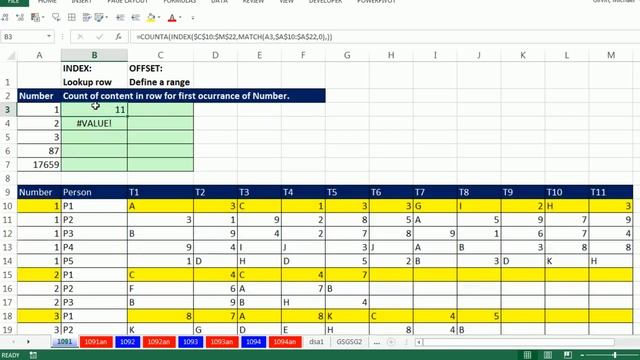Select the 1093an sheet tab
Viewport: 640px width, 360px height.
pos(222,342)
